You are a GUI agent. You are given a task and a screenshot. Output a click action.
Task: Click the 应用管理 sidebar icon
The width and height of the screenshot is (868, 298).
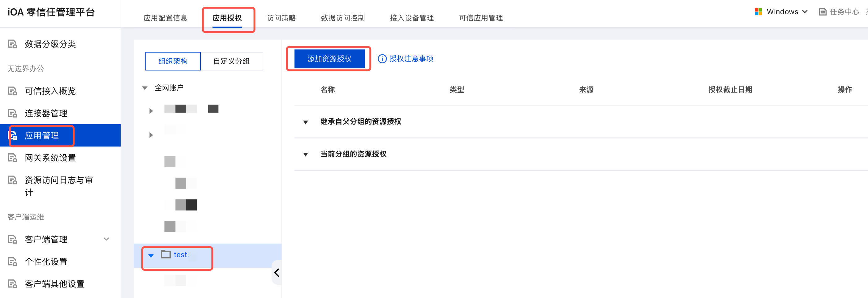coord(12,135)
